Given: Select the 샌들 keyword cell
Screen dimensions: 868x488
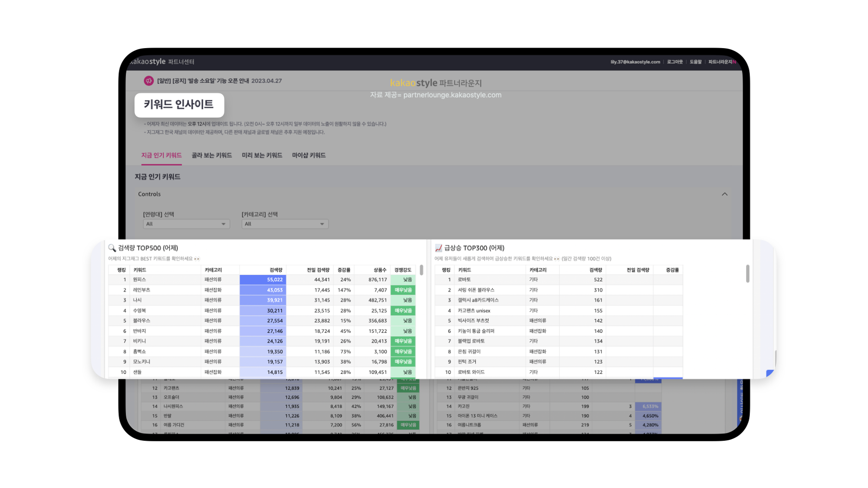Looking at the screenshot, I should point(137,372).
